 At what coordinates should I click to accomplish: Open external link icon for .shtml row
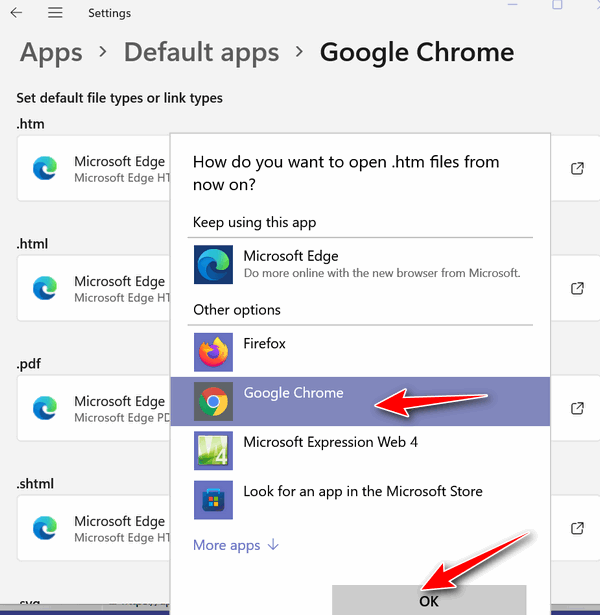[x=577, y=528]
